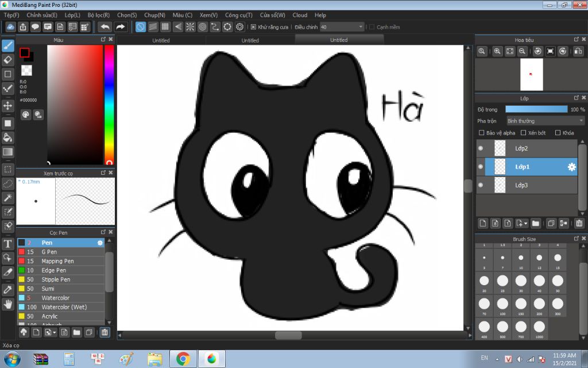This screenshot has width=588, height=368.
Task: Turn snap off with the circle-slash icon
Action: click(141, 27)
